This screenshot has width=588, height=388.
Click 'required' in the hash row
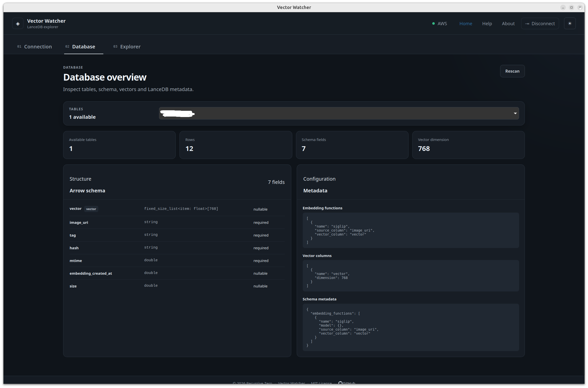coord(261,248)
